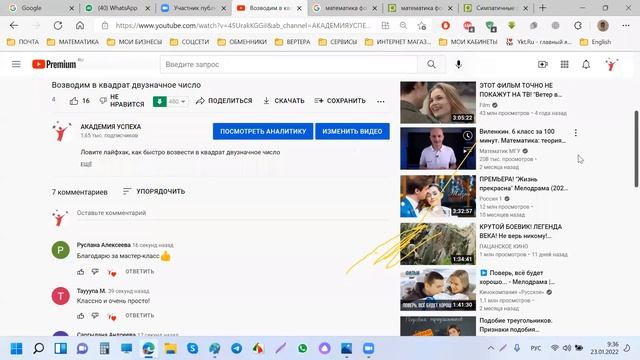Expand description with ЕЩЁ
640x360 pixels.
(x=86, y=164)
